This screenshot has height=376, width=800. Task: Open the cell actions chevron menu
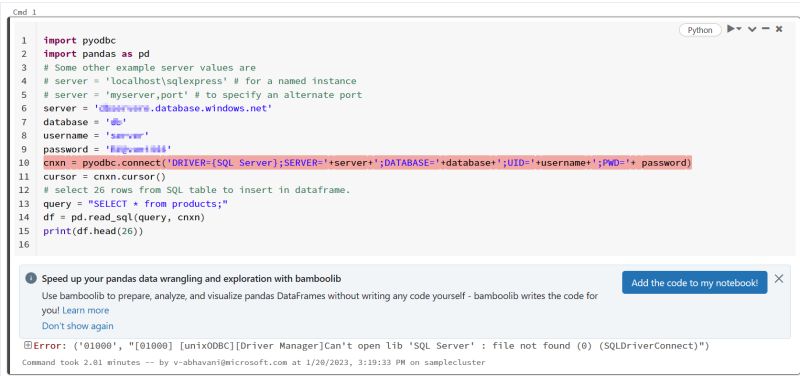[752, 30]
